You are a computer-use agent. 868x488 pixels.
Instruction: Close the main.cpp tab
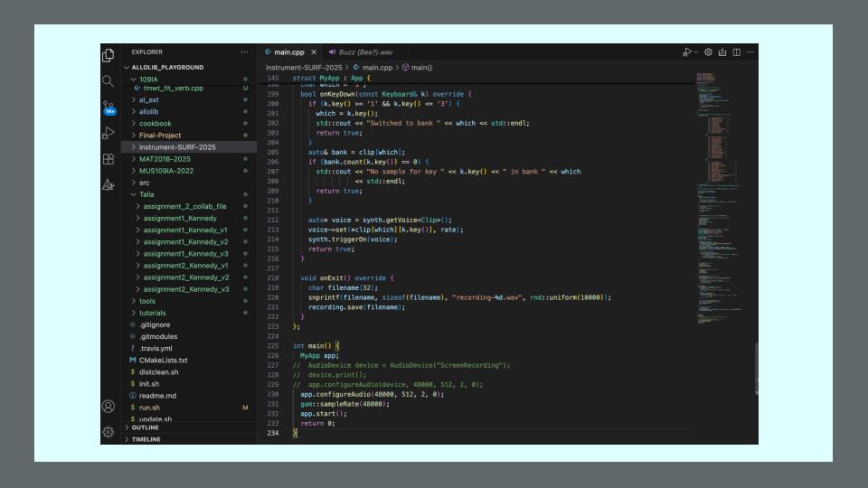click(x=314, y=52)
